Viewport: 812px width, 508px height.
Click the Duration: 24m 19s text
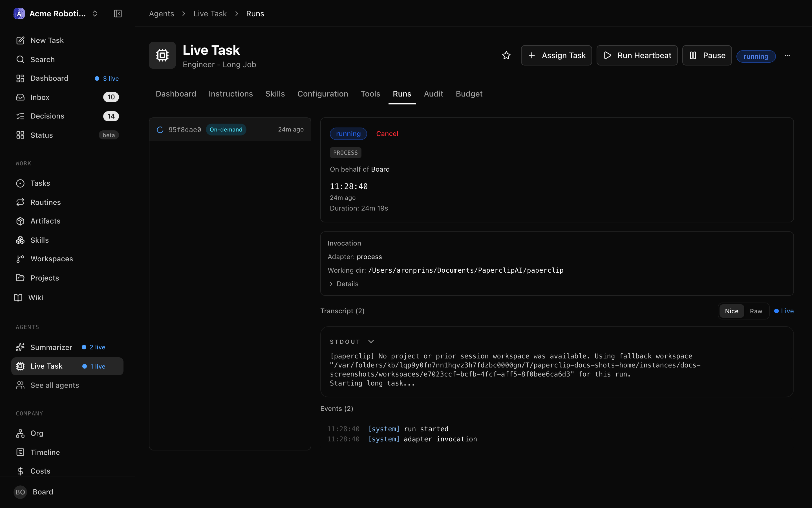click(x=359, y=208)
